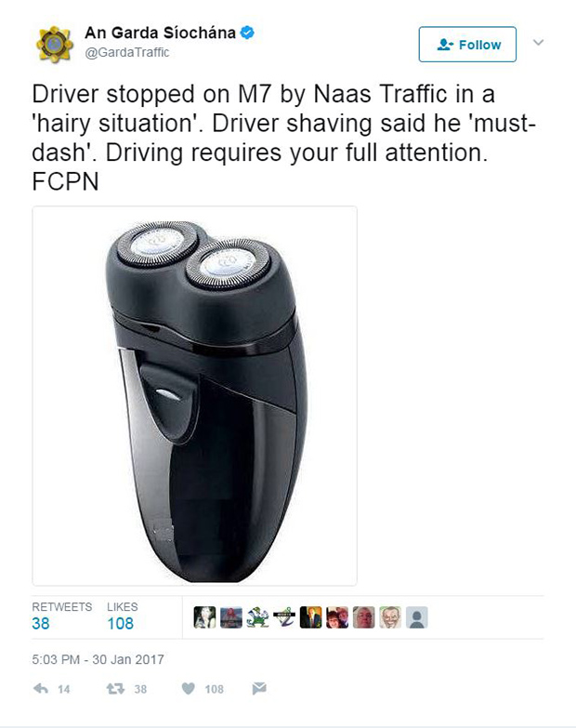This screenshot has height=728, width=576.
Task: Open the An Garda Síochána display name
Action: click(x=161, y=33)
